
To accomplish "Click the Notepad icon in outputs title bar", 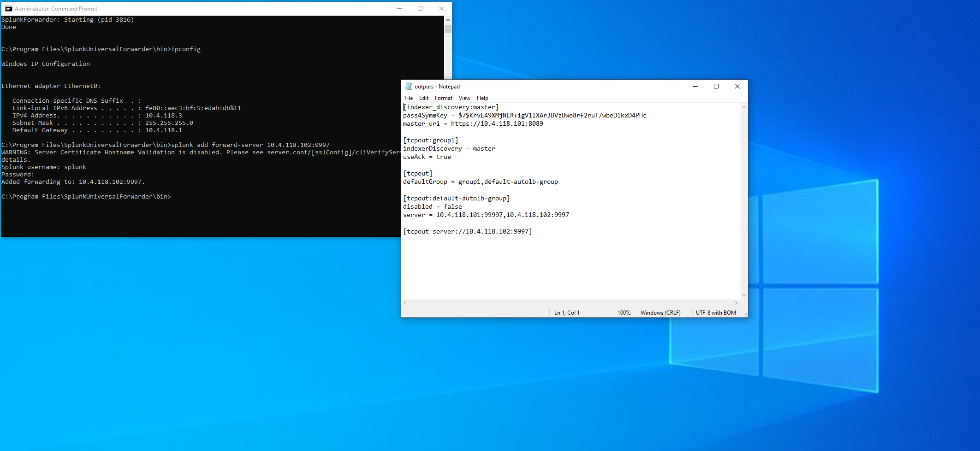I will pyautogui.click(x=408, y=86).
